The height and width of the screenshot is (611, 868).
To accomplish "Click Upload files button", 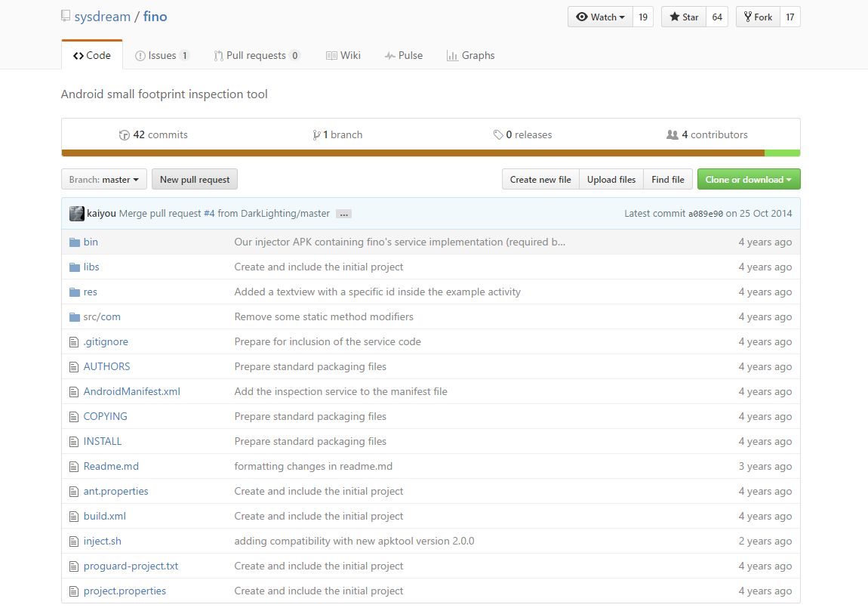I will tap(611, 180).
